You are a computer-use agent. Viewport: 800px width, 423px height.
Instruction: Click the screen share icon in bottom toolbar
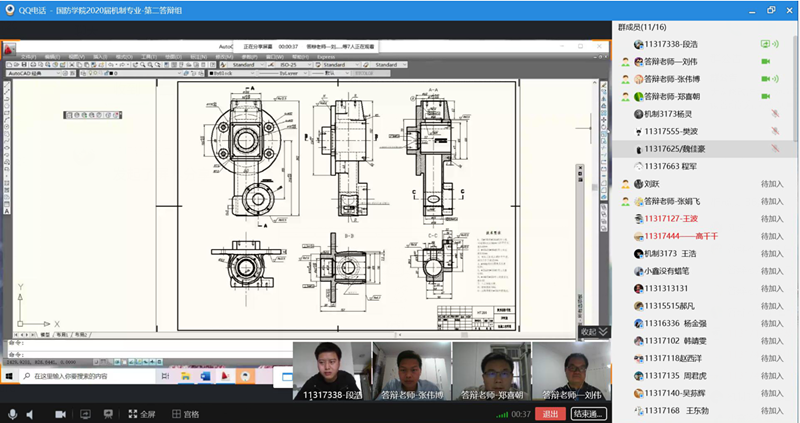coord(84,414)
